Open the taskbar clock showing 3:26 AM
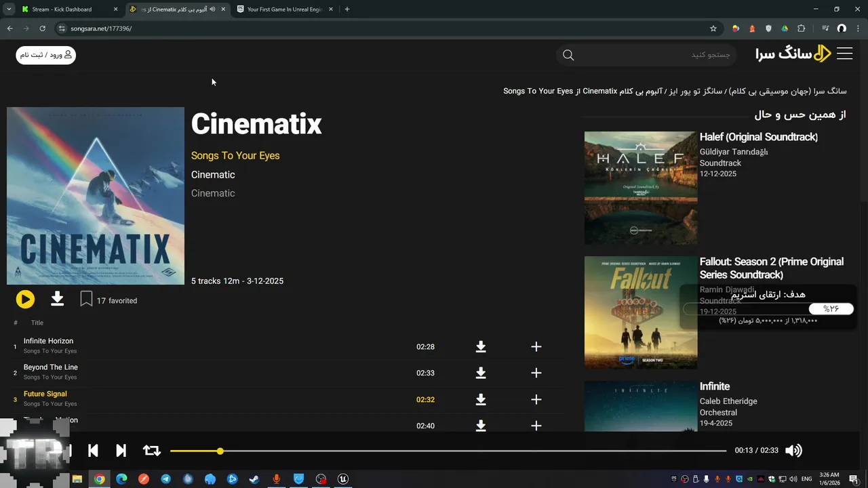The width and height of the screenshot is (868, 488). [x=829, y=479]
